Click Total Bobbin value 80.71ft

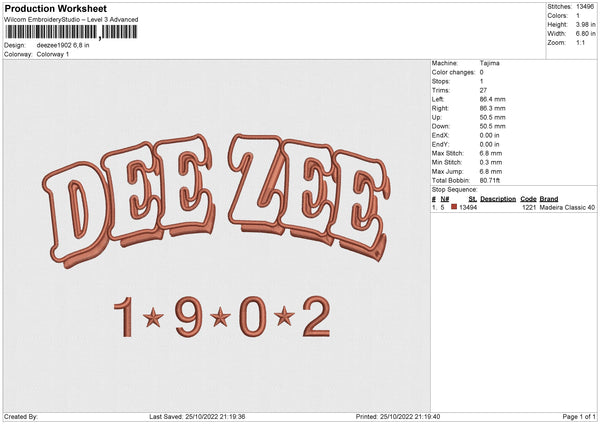490,181
